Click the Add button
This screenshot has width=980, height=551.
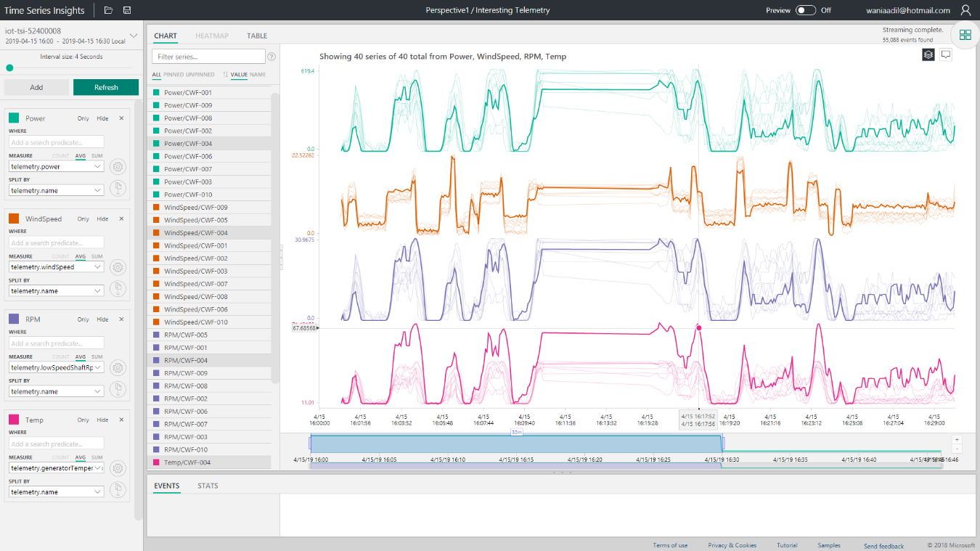point(36,87)
